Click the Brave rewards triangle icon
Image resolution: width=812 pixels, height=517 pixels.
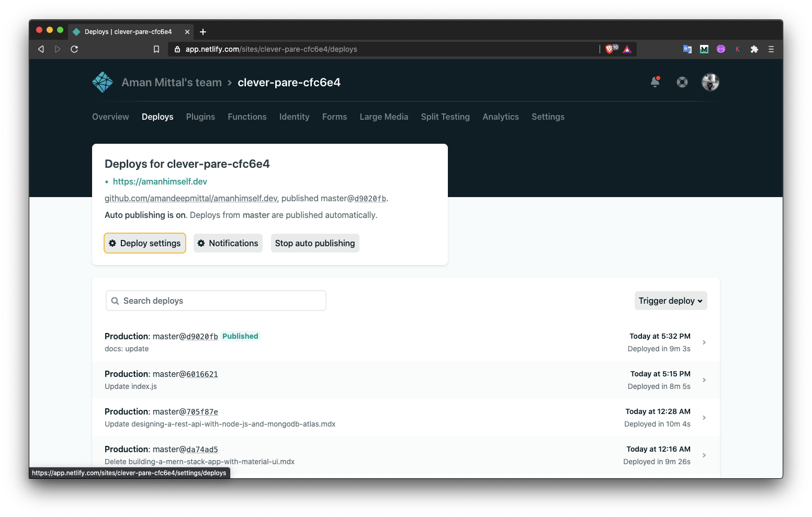pyautogui.click(x=627, y=49)
